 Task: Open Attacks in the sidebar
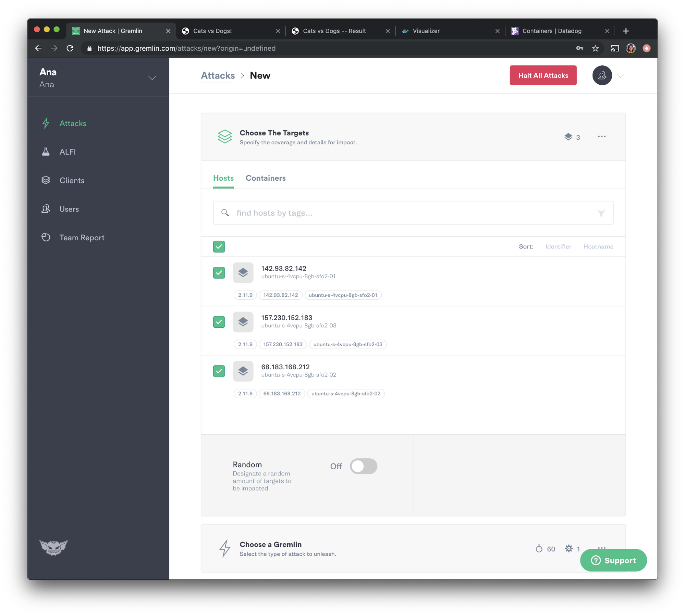click(x=73, y=123)
